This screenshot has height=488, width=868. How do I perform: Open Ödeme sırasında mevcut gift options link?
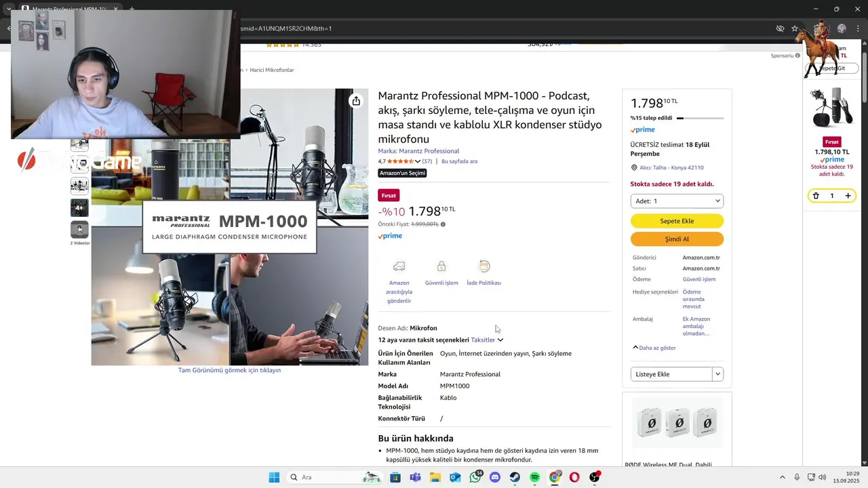click(x=694, y=299)
